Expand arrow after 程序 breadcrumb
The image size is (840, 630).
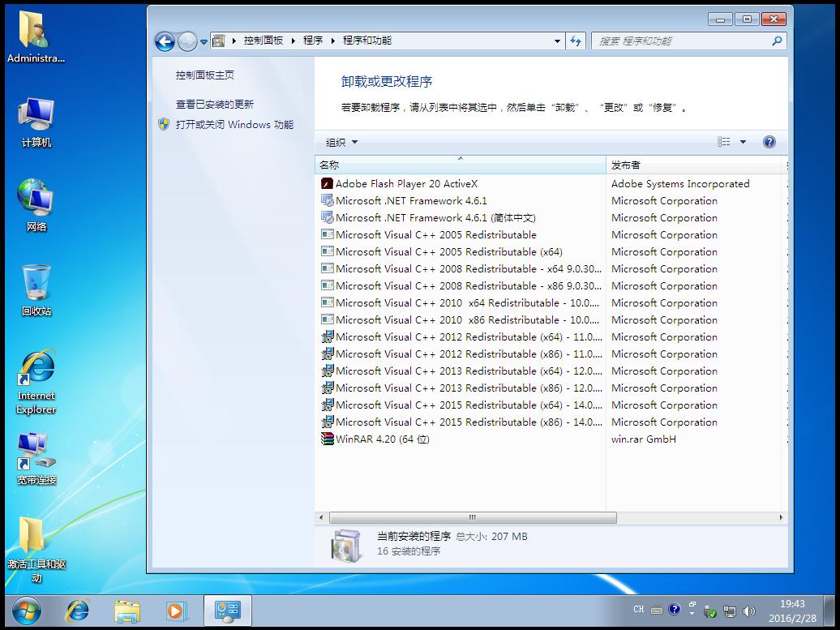[332, 41]
